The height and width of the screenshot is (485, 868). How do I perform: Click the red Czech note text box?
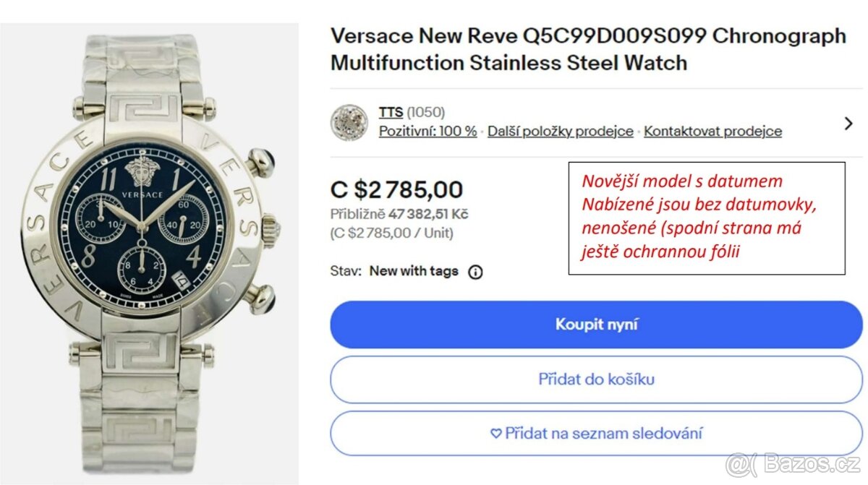[707, 218]
